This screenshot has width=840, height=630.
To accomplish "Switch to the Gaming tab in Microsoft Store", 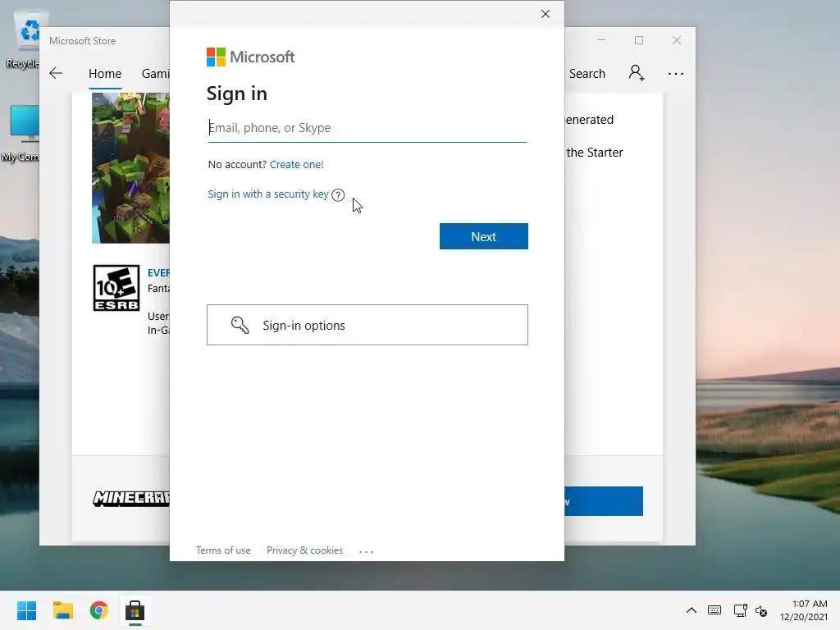I will [155, 73].
